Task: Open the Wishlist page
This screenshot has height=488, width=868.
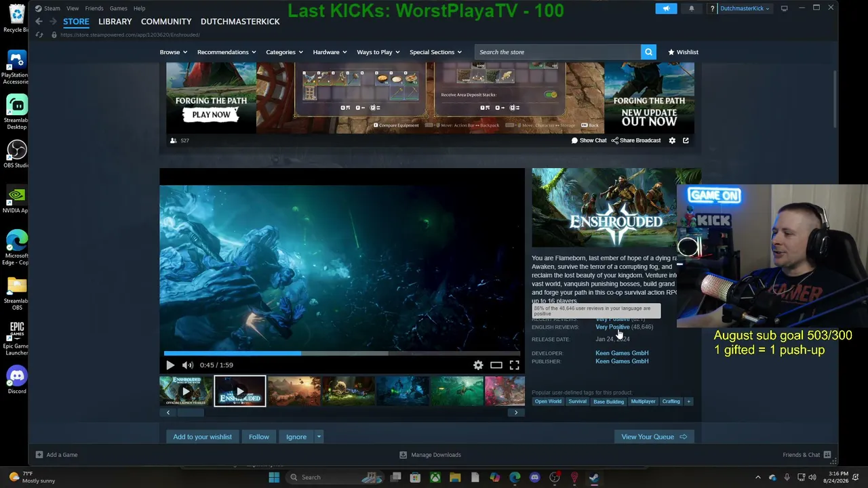Action: pos(683,52)
